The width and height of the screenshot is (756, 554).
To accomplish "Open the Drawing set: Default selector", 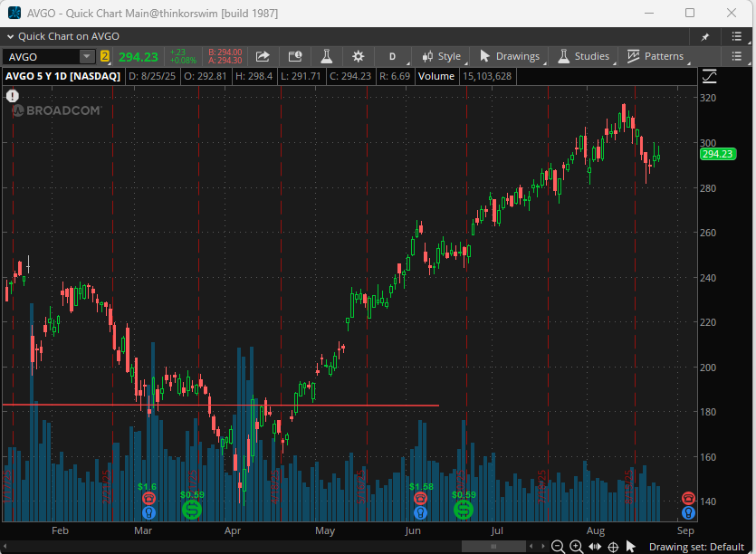I will point(696,547).
